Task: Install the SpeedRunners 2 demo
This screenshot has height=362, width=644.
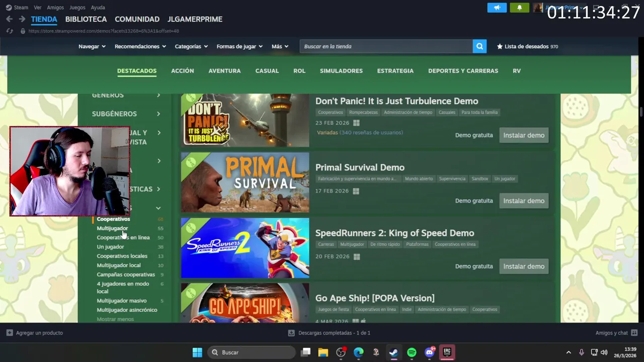Action: (x=524, y=266)
